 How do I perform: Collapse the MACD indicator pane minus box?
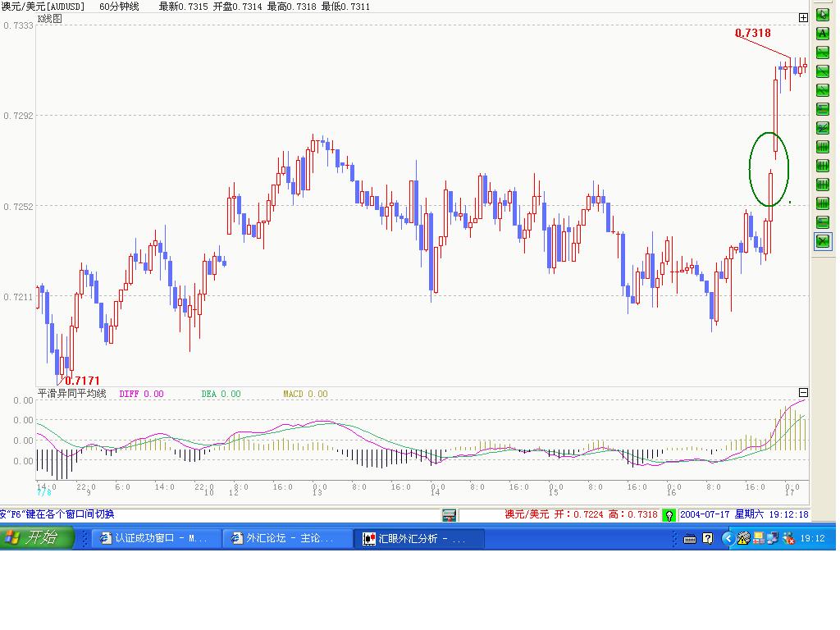[x=803, y=393]
